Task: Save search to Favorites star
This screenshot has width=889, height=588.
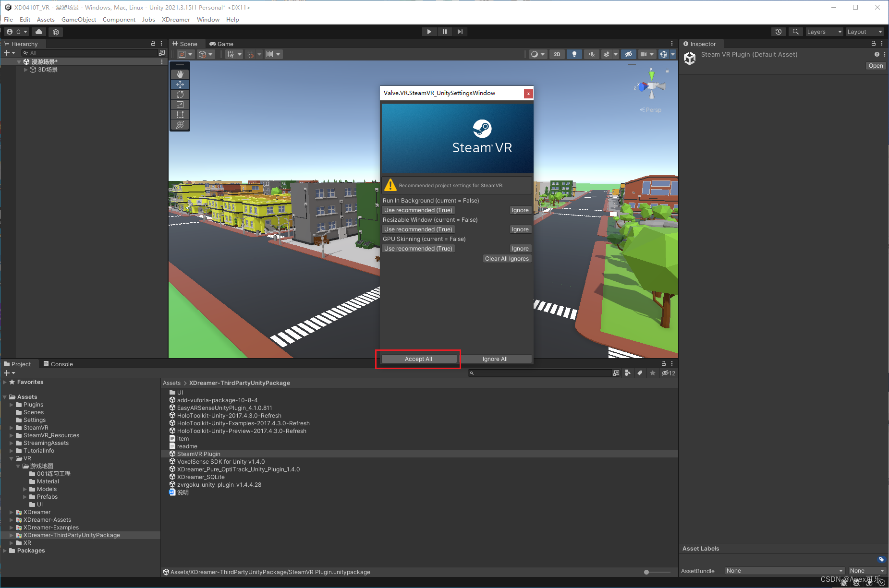Action: click(652, 373)
